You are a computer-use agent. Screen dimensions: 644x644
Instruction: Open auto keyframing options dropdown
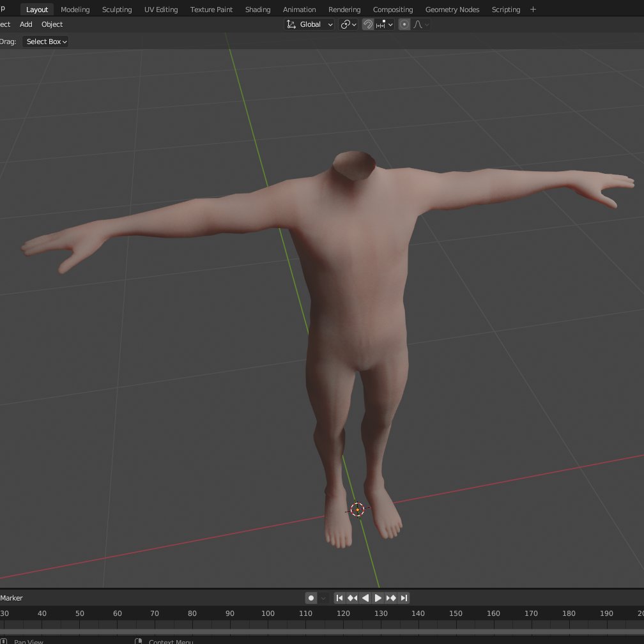tap(323, 598)
